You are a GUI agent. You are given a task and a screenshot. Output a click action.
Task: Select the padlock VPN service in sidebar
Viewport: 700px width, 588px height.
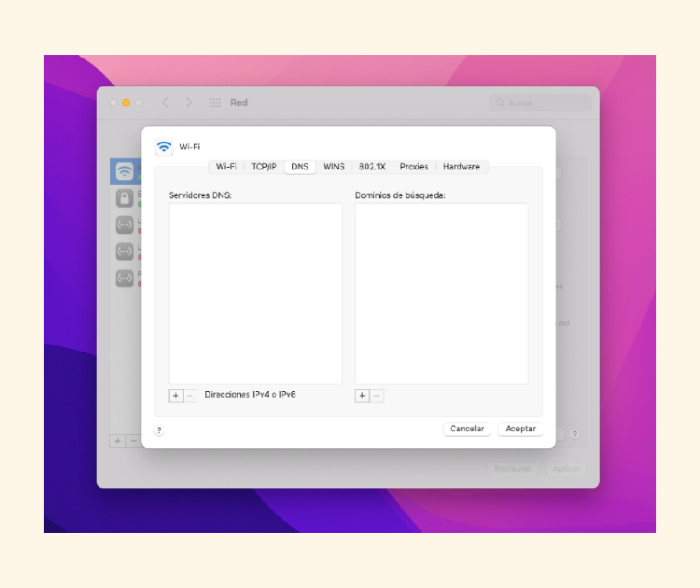coord(125,198)
